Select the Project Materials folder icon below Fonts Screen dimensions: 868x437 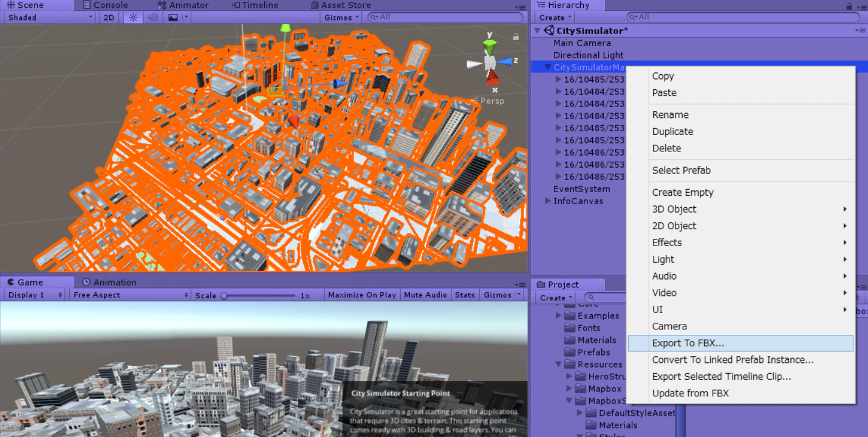(569, 340)
